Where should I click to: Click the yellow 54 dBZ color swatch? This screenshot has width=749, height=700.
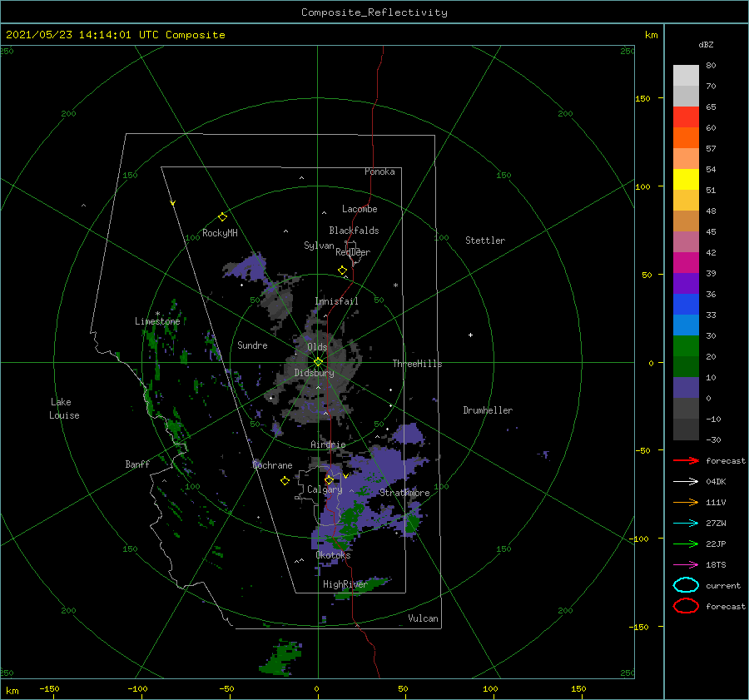(x=686, y=179)
